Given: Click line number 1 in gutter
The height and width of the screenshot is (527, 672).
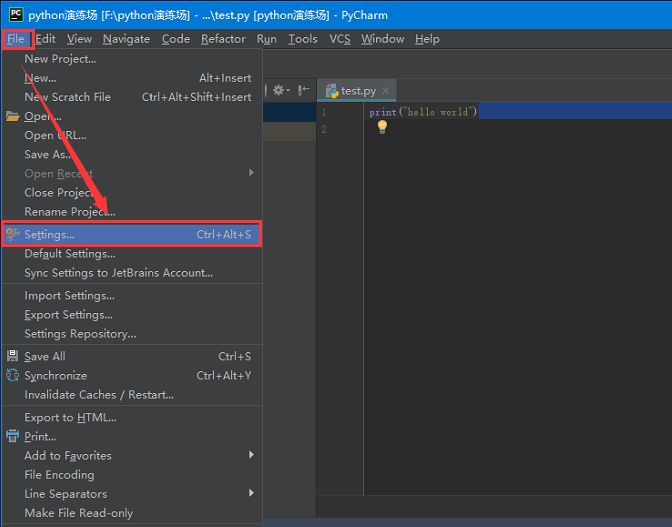Looking at the screenshot, I should [324, 112].
